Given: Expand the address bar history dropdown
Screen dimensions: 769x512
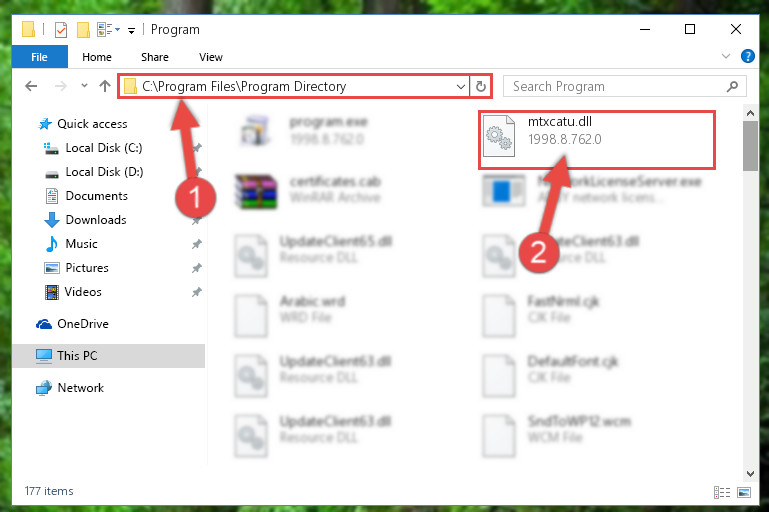Looking at the screenshot, I should click(461, 87).
